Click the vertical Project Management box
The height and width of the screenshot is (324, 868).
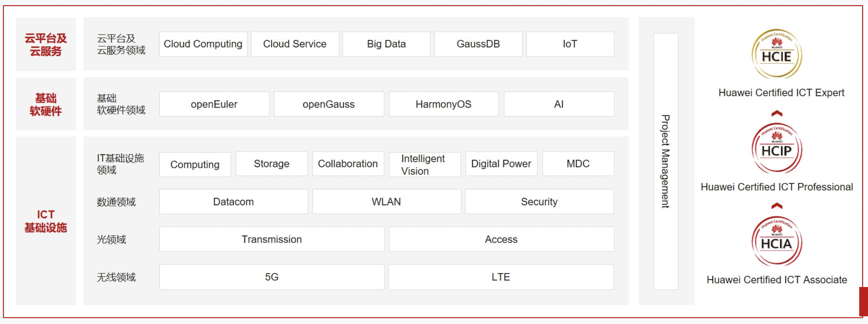pos(666,161)
